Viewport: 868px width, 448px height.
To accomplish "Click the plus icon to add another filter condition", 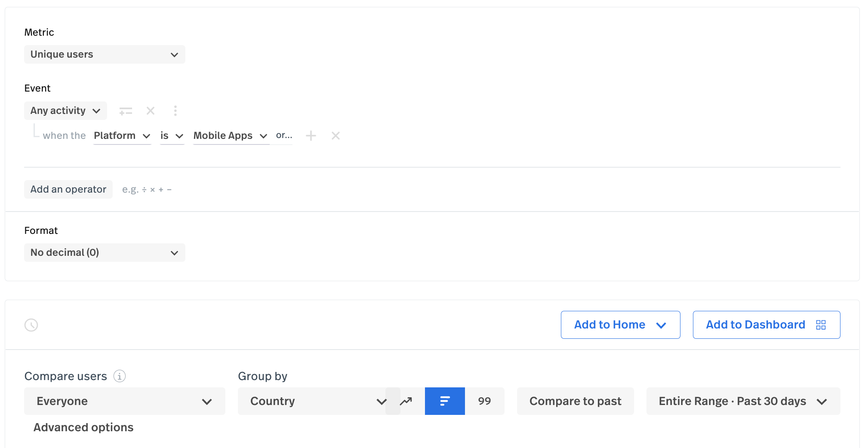I will pyautogui.click(x=311, y=135).
